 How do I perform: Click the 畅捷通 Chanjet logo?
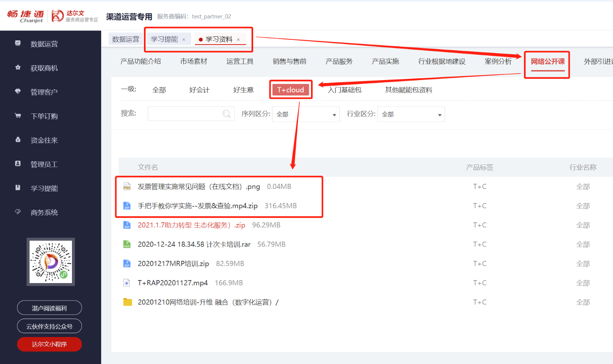click(x=26, y=16)
